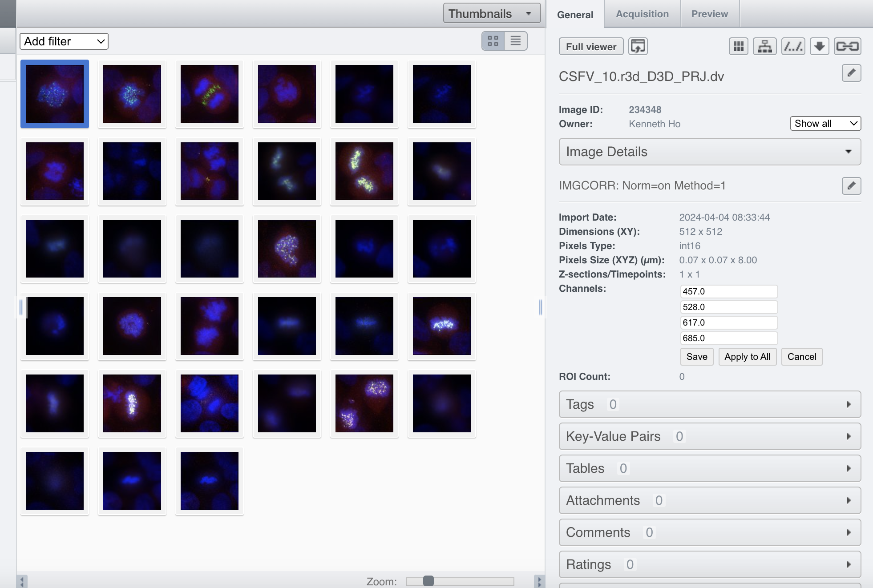
Task: Click the 528.0 channel name field
Action: [729, 307]
